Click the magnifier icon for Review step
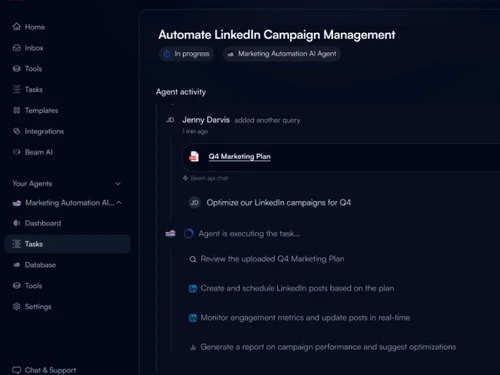This screenshot has width=500, height=375. (x=193, y=259)
